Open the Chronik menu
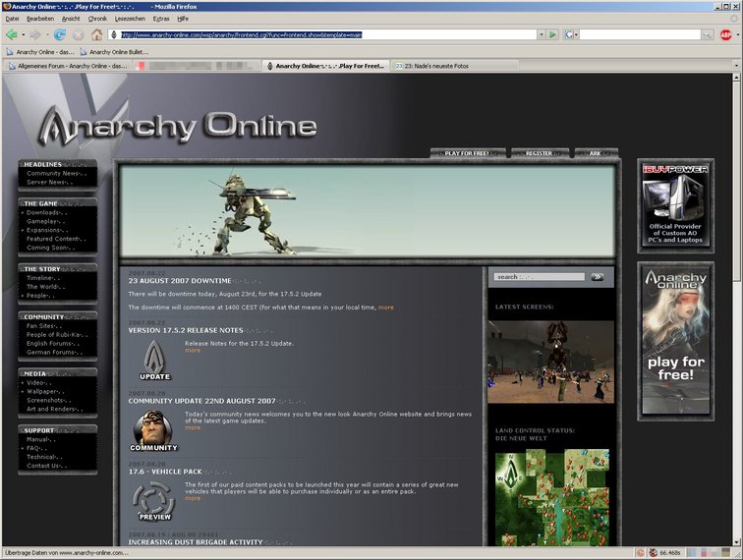 97,19
